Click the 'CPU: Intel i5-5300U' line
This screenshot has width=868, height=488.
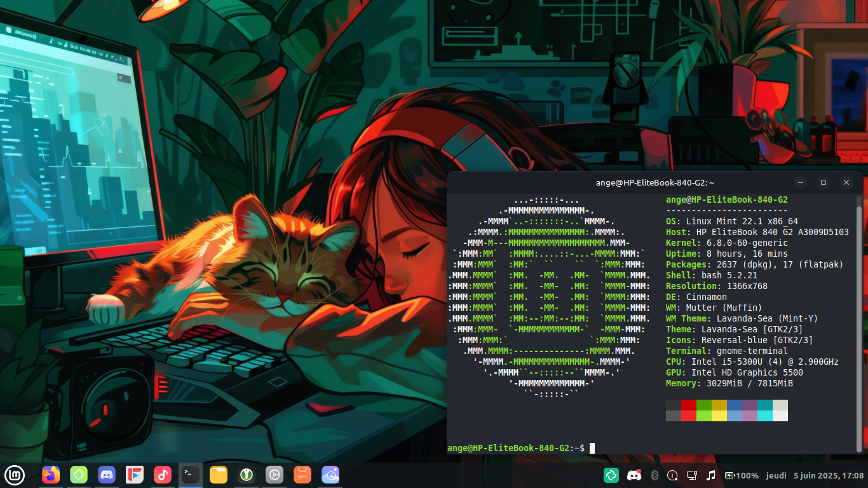click(752, 362)
